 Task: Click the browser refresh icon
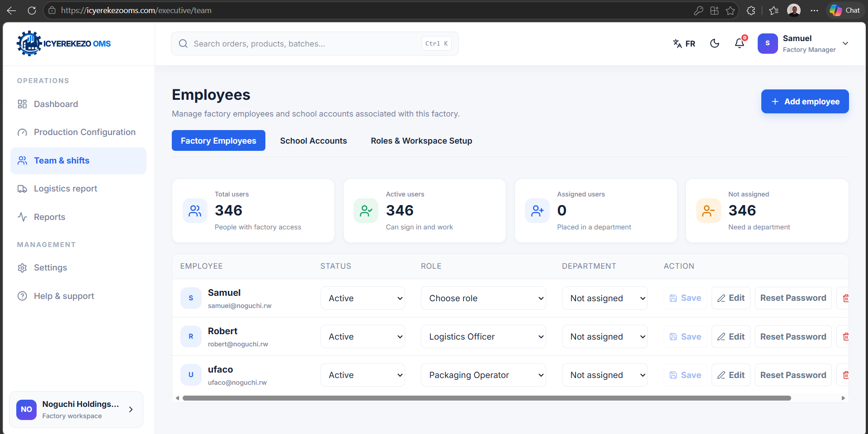pyautogui.click(x=32, y=10)
